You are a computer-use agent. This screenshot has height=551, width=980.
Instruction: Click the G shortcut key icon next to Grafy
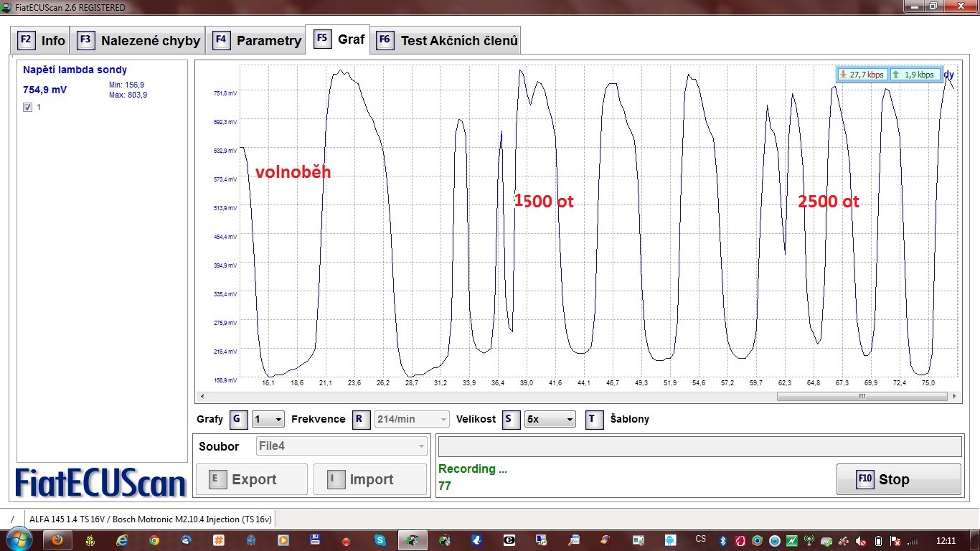(238, 420)
